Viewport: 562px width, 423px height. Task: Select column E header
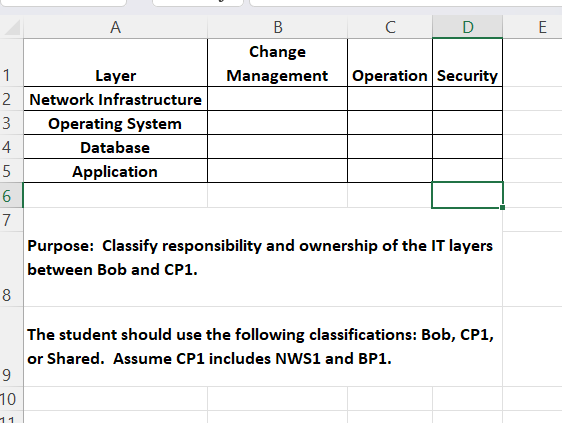543,27
